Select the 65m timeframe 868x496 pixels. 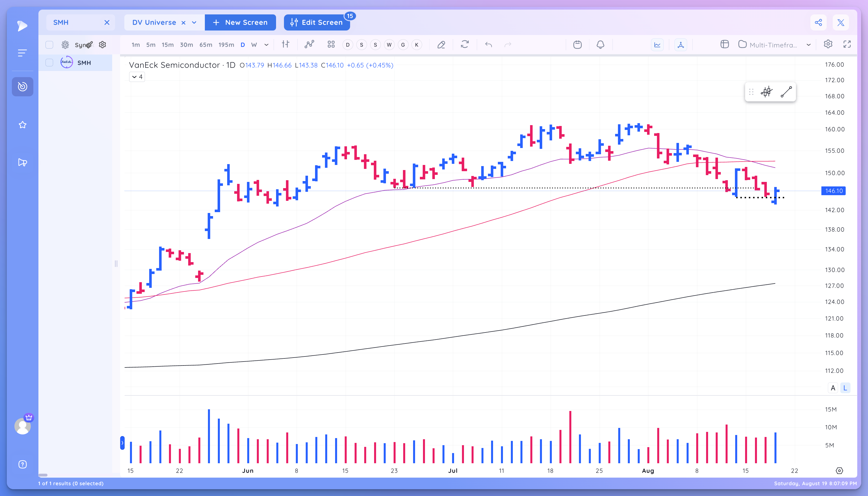tap(206, 45)
